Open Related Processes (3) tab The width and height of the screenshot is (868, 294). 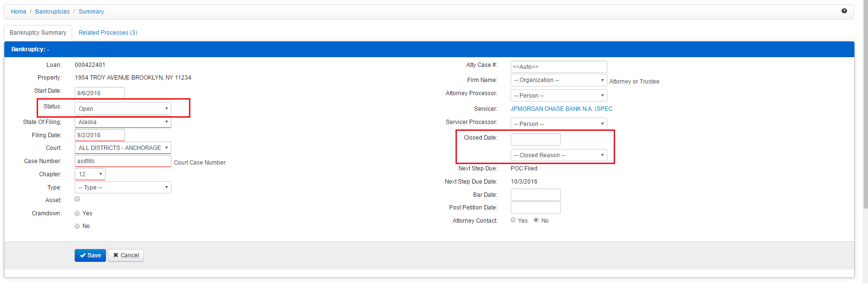pos(108,33)
